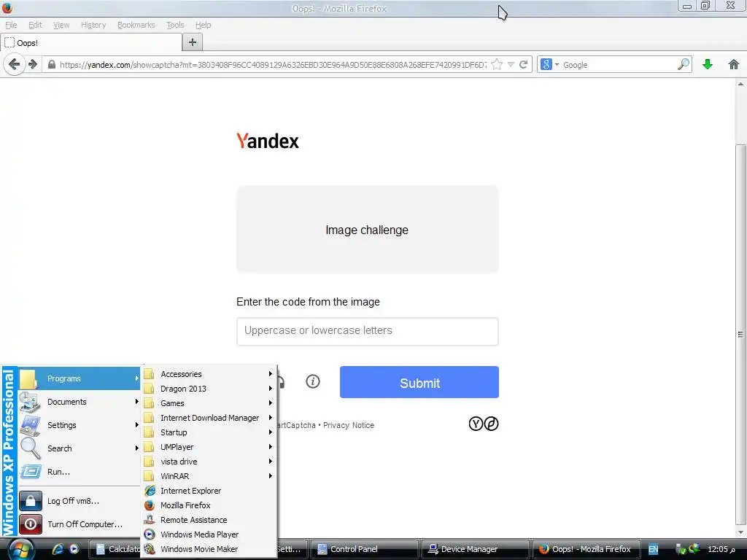
Task: Open the View menu
Action: [61, 25]
